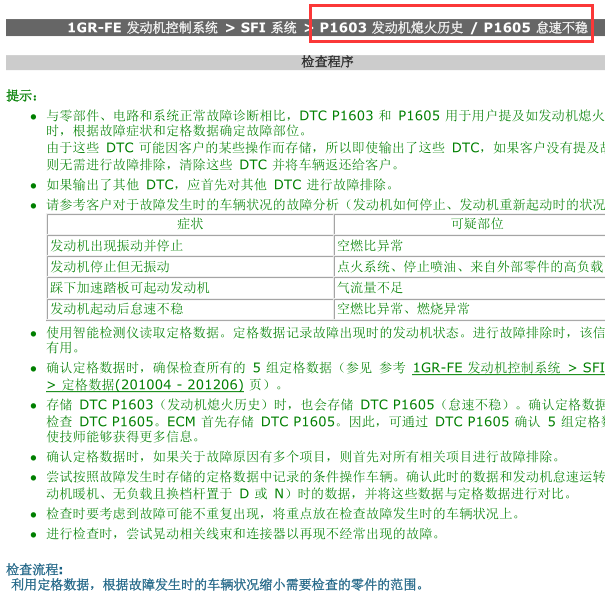Select the 气流量不足 table cell
This screenshot has height=601, width=605.
(x=470, y=288)
